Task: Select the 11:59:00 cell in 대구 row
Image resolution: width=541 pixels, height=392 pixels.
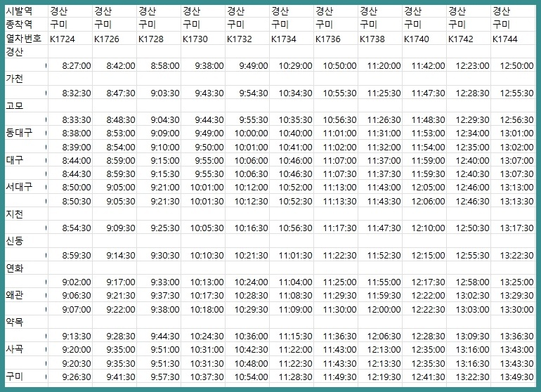Action: 424,160
